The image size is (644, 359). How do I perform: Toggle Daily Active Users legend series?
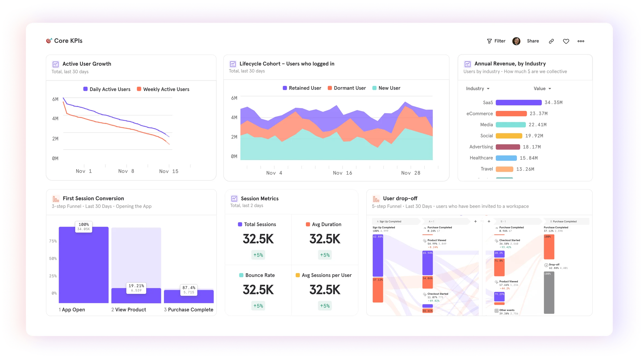click(107, 89)
